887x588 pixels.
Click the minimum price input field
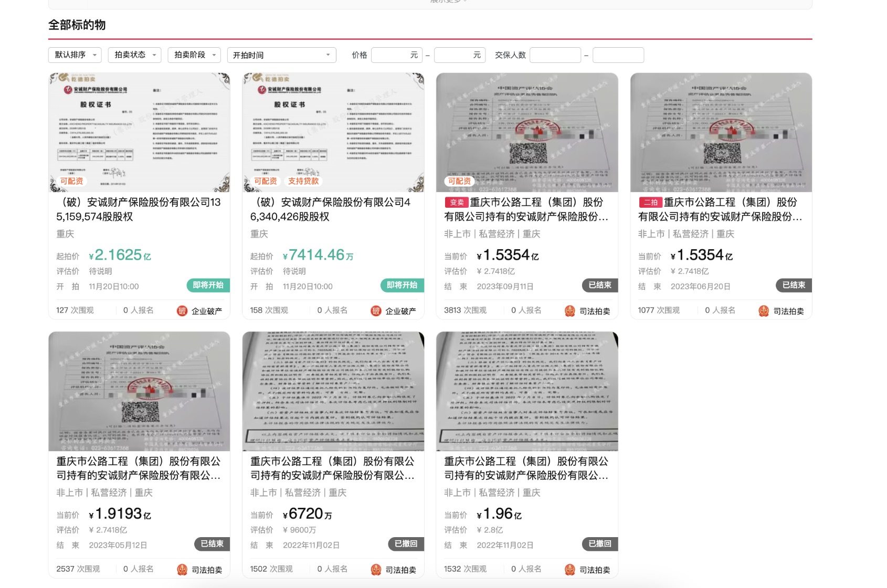click(x=391, y=55)
